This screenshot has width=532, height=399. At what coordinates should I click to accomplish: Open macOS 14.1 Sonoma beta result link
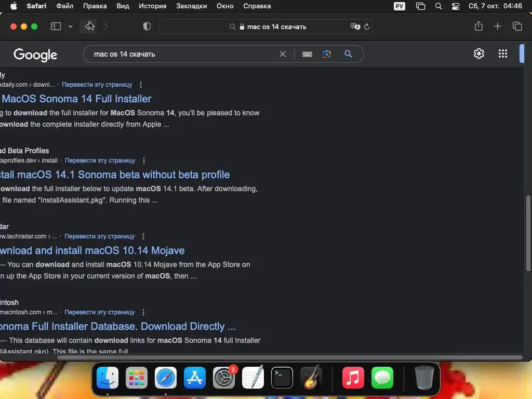(115, 175)
